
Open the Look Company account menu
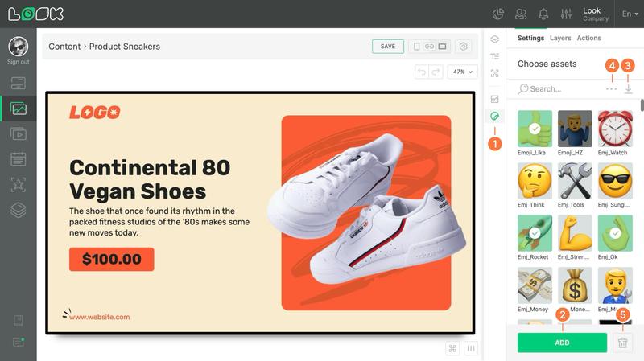[x=596, y=14]
